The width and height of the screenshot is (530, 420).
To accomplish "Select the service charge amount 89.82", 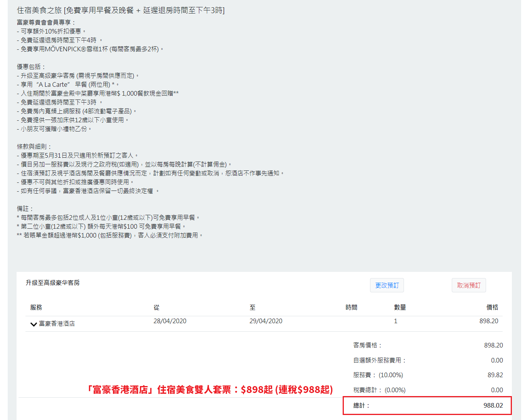I will (495, 375).
